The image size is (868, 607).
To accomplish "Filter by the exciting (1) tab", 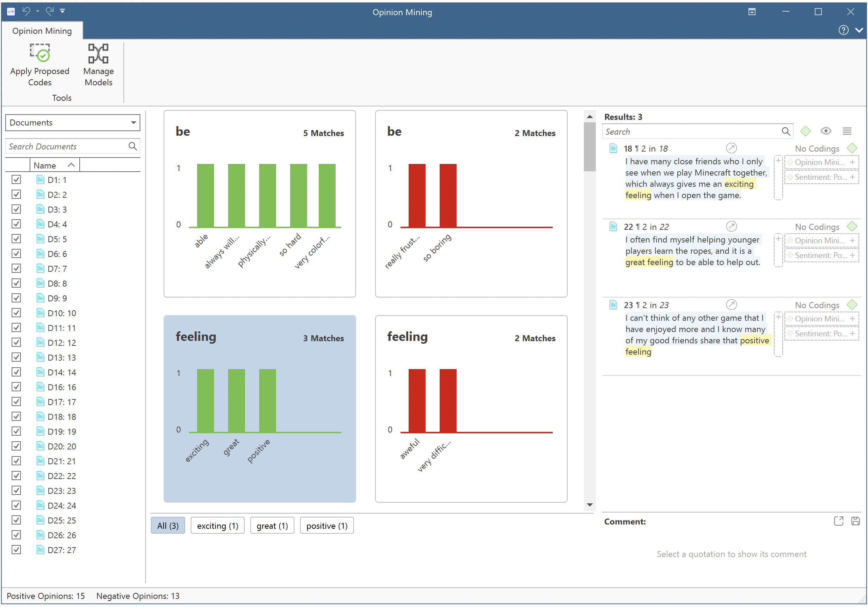I will click(218, 526).
